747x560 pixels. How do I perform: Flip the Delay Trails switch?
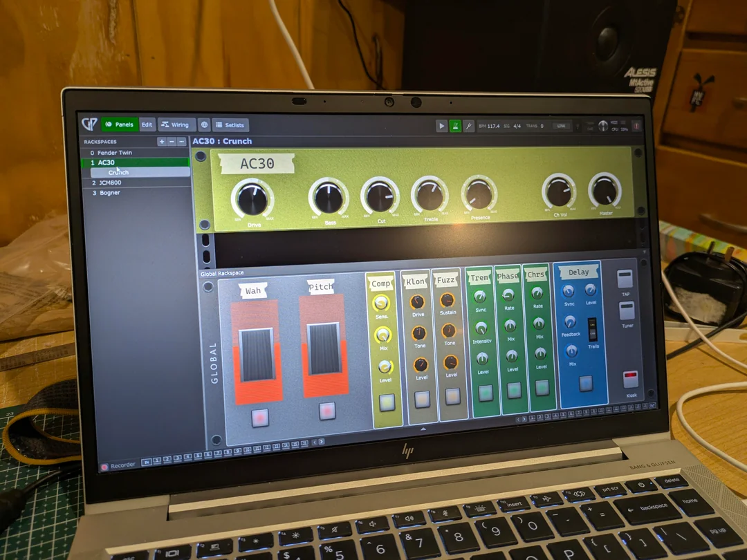(x=592, y=329)
